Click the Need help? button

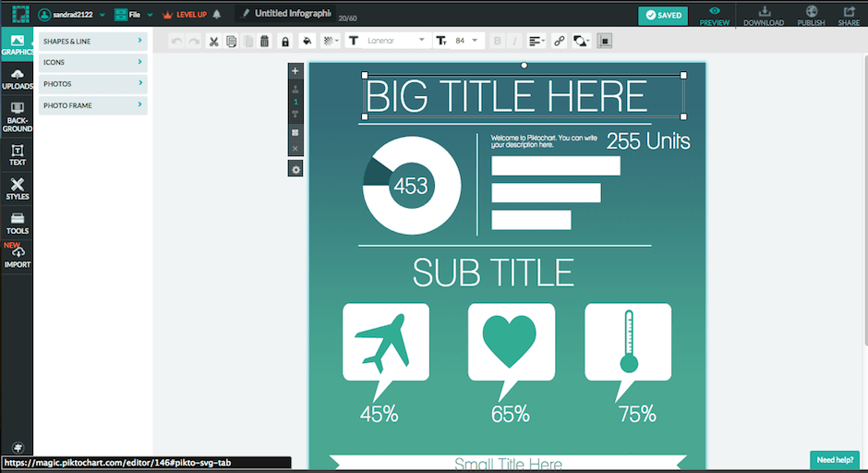coord(834,459)
